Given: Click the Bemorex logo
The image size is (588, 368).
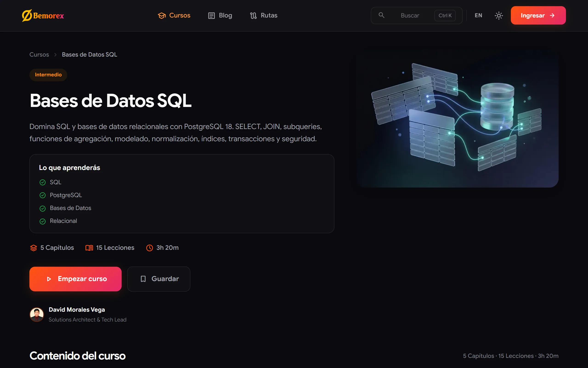Looking at the screenshot, I should (43, 16).
